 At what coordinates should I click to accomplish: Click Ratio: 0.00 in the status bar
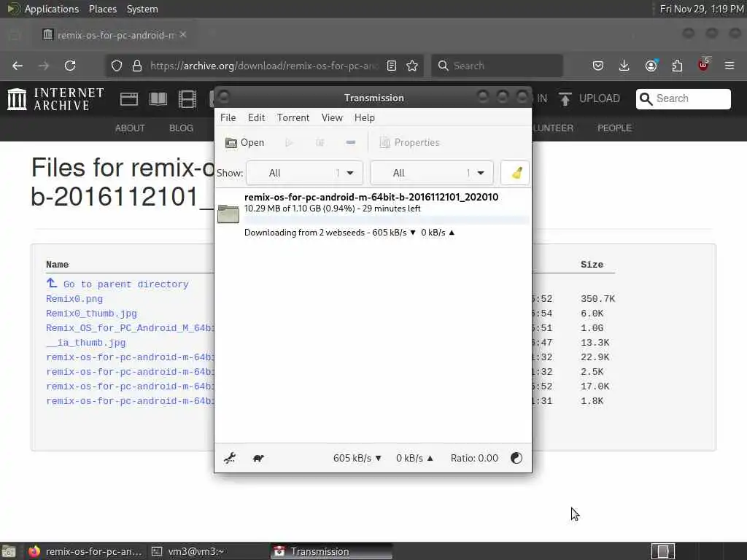pyautogui.click(x=474, y=458)
